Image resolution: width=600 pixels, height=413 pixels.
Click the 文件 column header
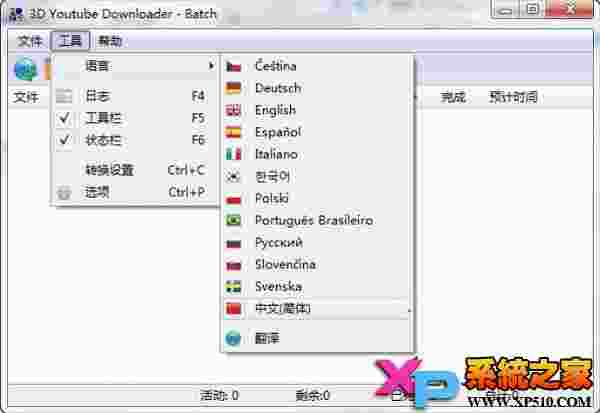click(x=26, y=97)
